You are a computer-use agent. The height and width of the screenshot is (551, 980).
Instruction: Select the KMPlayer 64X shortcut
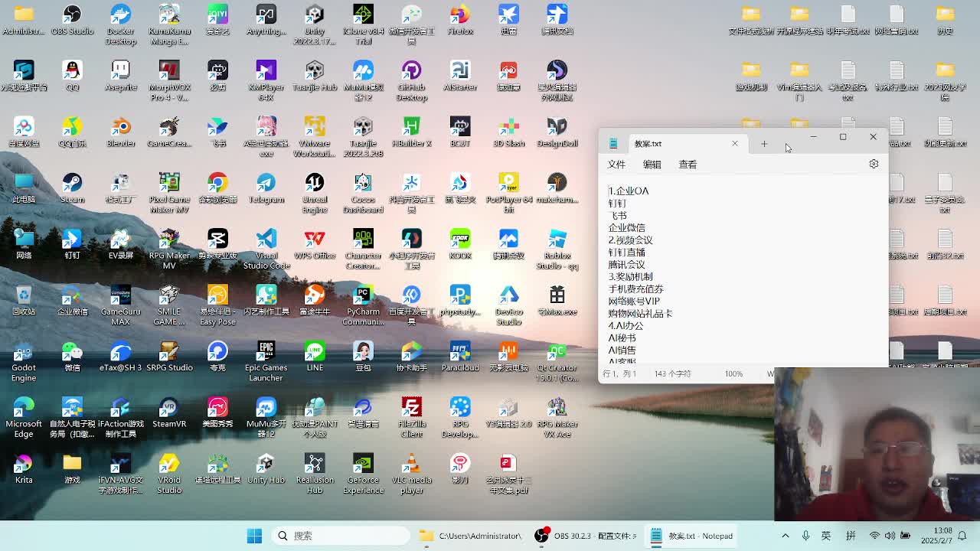click(266, 81)
